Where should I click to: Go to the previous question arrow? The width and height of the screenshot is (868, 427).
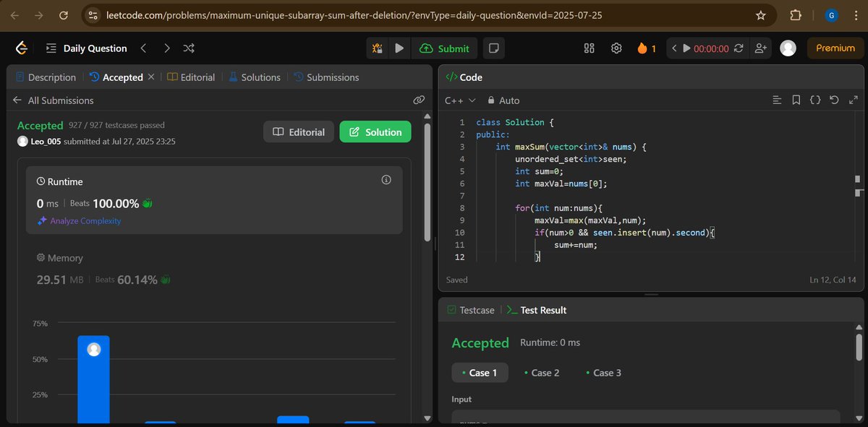(x=143, y=48)
